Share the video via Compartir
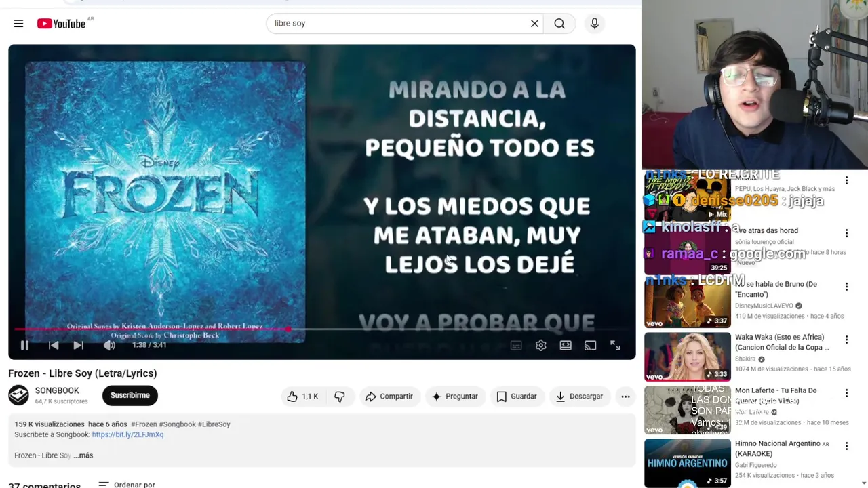 click(x=389, y=396)
